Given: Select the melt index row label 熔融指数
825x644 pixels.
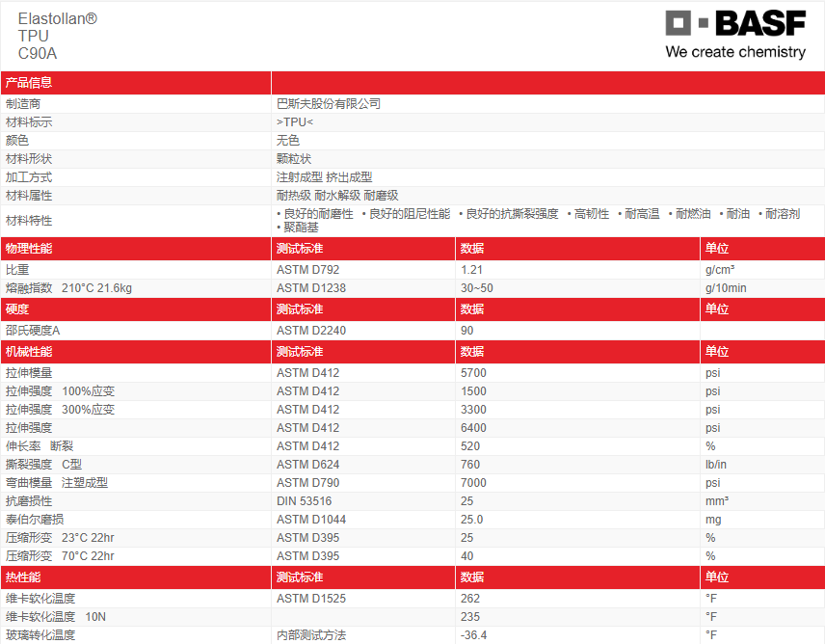Looking at the screenshot, I should point(29,288).
